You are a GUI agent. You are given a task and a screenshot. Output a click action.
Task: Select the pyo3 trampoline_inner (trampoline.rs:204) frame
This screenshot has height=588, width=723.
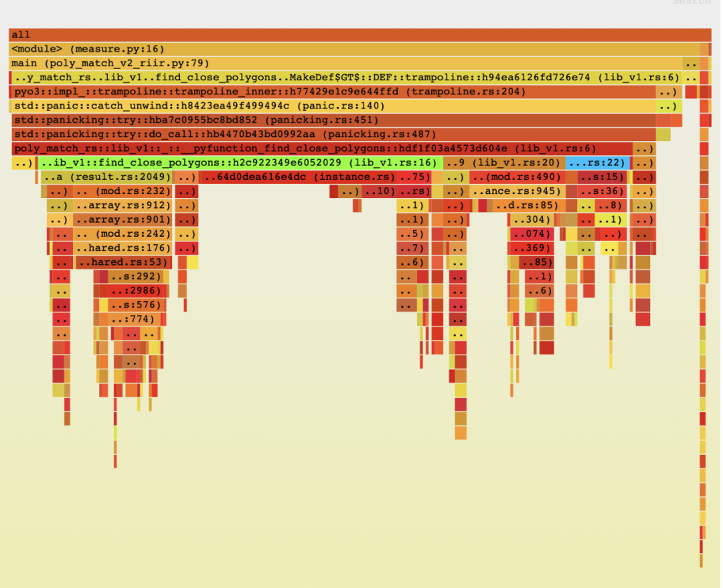pos(333,92)
